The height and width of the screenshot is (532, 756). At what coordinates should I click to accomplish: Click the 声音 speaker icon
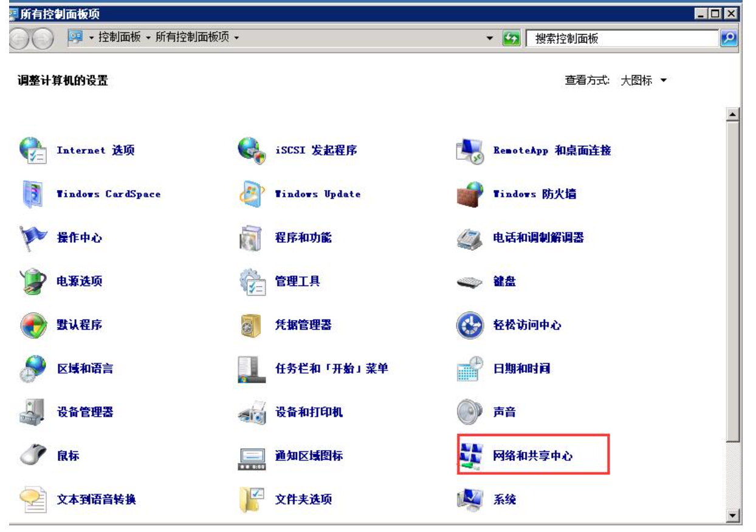tap(469, 412)
